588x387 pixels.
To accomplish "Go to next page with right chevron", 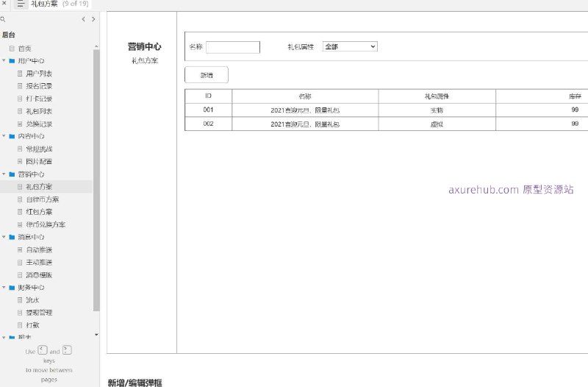I will [x=93, y=19].
